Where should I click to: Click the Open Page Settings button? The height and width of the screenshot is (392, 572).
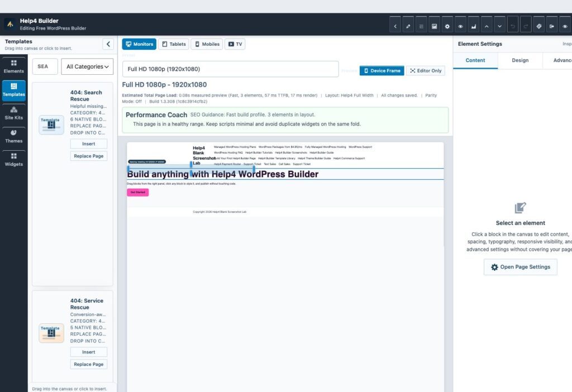pyautogui.click(x=521, y=267)
